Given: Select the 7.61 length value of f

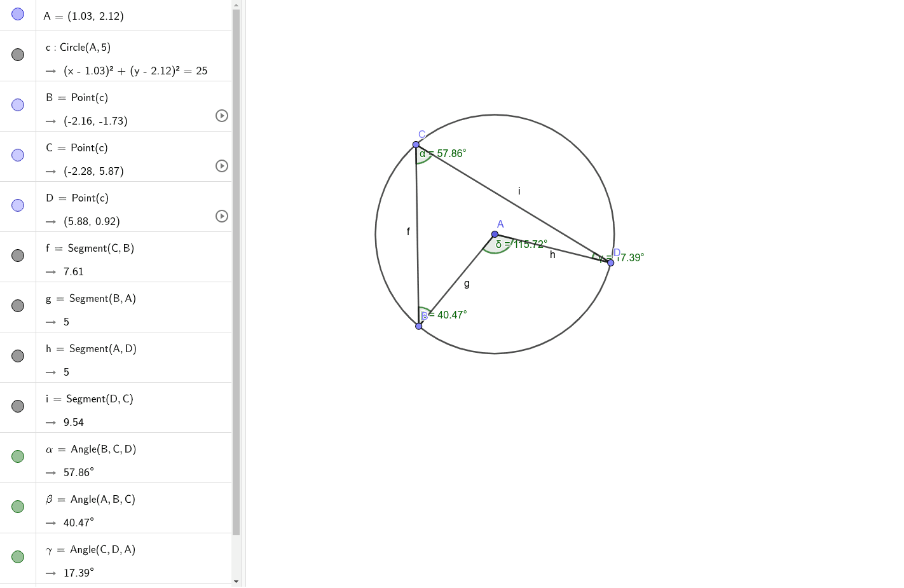Looking at the screenshot, I should click(73, 272).
